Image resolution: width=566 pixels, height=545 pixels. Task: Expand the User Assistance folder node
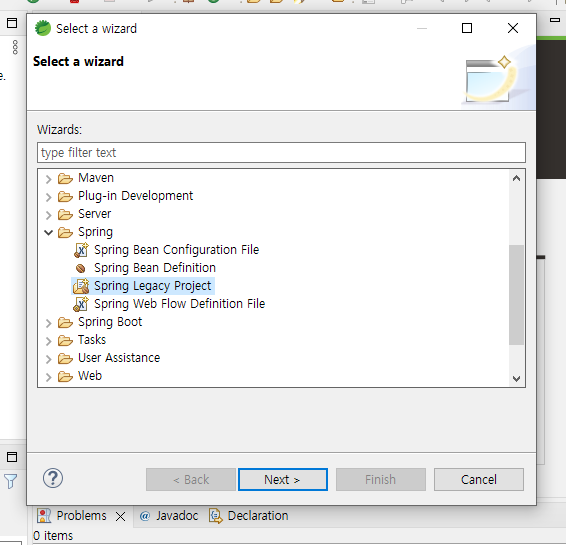(x=48, y=359)
